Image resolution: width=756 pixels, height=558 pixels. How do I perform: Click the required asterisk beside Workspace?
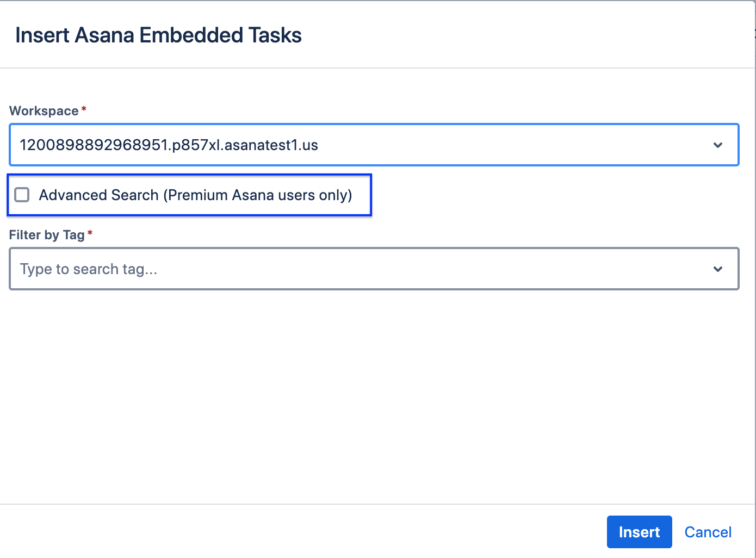tap(84, 109)
